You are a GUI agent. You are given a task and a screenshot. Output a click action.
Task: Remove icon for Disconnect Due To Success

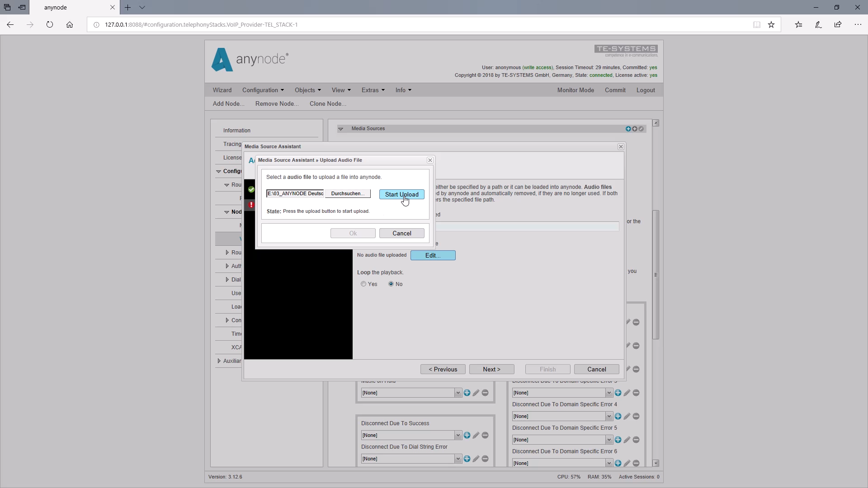coord(485,435)
